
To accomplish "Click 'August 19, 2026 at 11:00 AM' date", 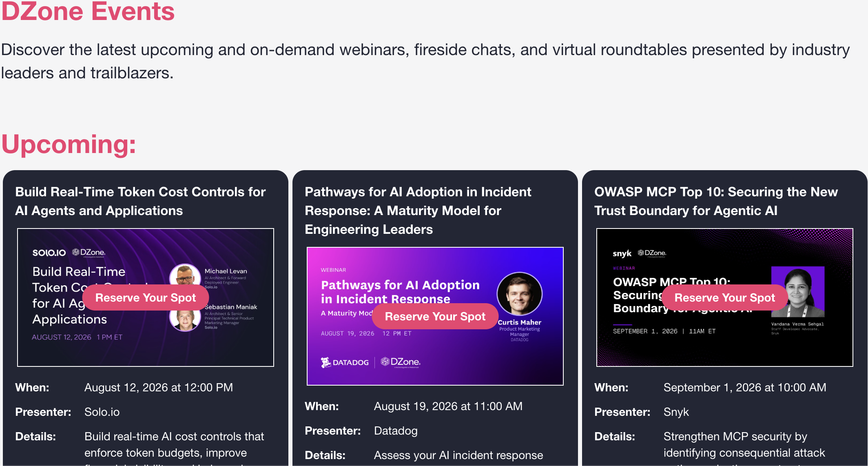I will 448,406.
